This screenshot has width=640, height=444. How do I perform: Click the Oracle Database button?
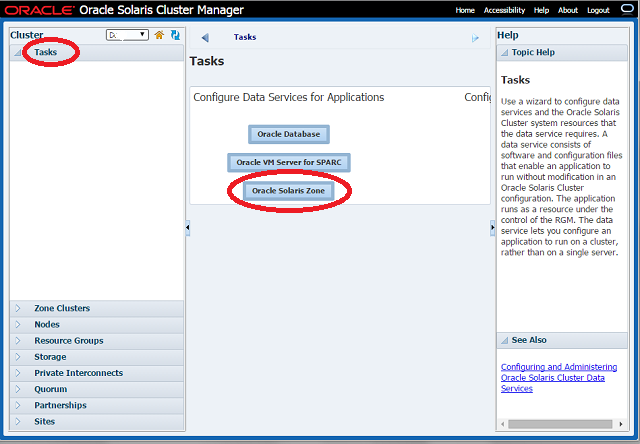pos(288,134)
